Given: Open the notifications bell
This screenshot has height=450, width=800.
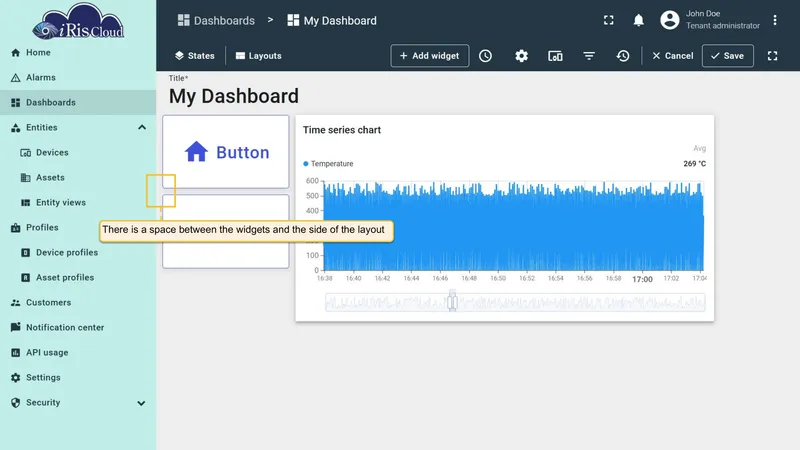Looking at the screenshot, I should point(638,20).
